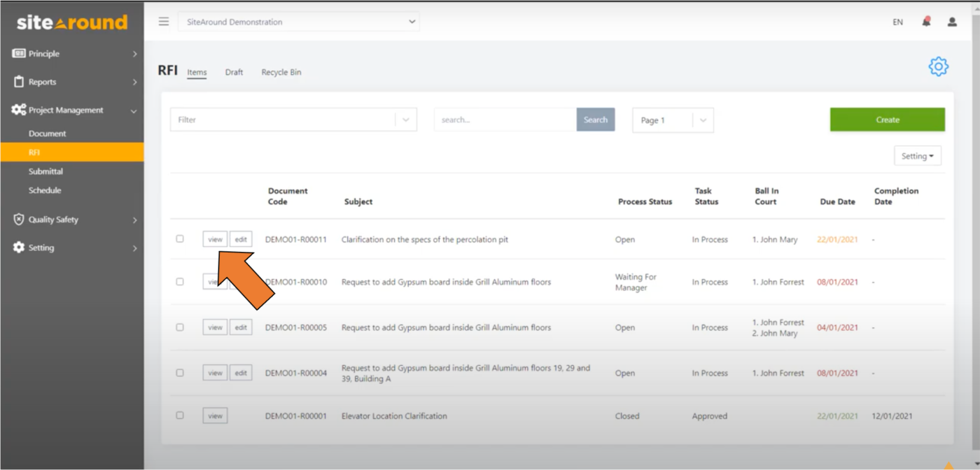The image size is (980, 470).
Task: Open the Recycle Bin tab
Action: pyautogui.click(x=281, y=71)
